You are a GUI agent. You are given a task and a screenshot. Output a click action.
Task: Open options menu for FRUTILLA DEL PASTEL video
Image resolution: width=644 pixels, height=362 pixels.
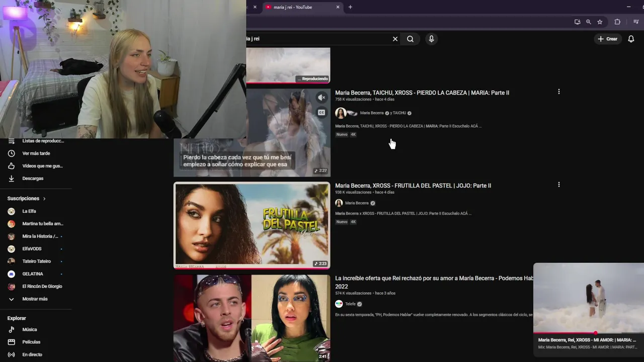click(x=558, y=185)
